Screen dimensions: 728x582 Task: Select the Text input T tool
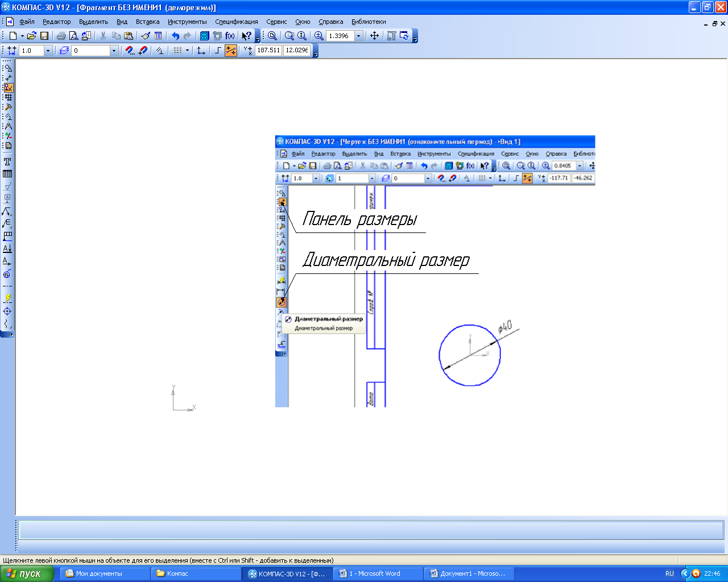point(7,161)
